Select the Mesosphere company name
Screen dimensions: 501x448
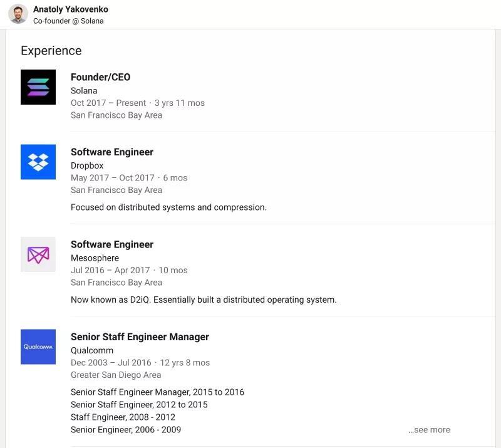point(95,258)
